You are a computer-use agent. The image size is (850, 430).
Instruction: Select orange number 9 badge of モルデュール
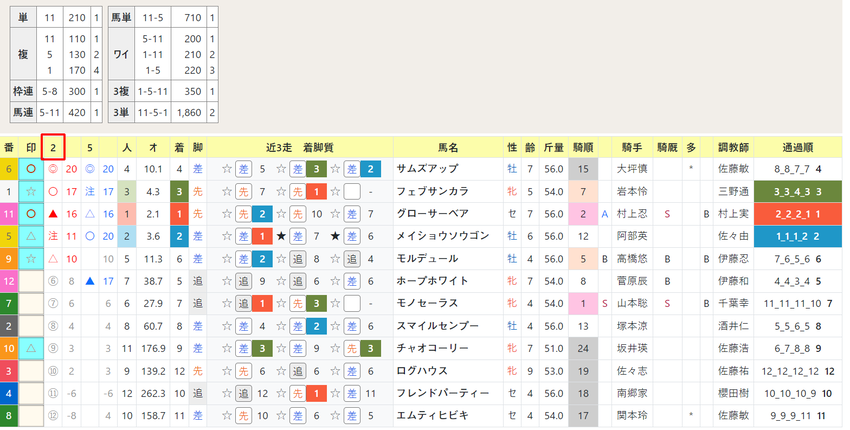coord(9,259)
